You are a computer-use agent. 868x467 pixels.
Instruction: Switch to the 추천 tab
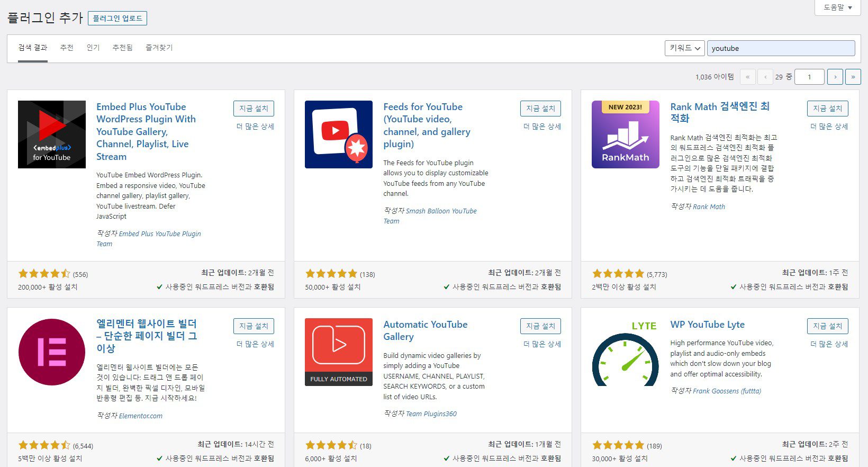tap(67, 48)
